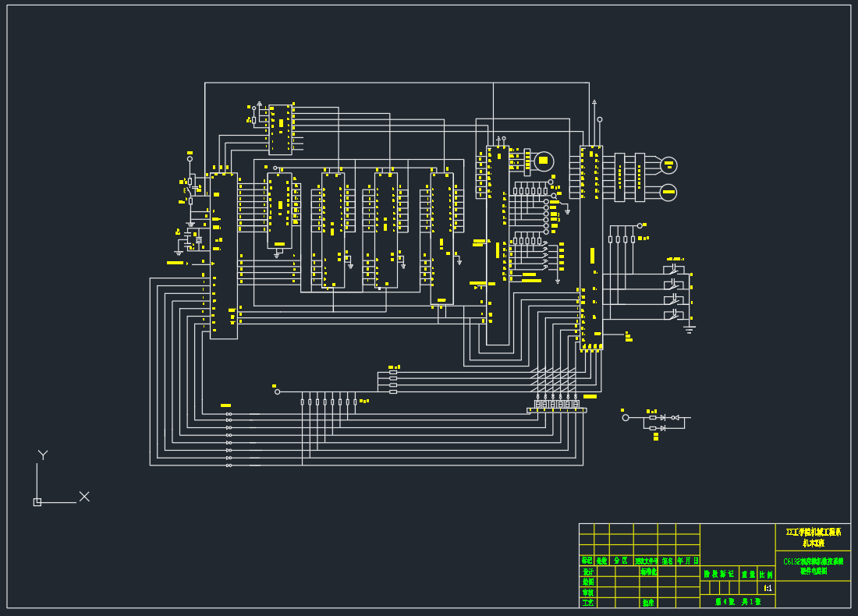Click the 年月日 date header cell
The image size is (858, 616).
click(x=687, y=561)
